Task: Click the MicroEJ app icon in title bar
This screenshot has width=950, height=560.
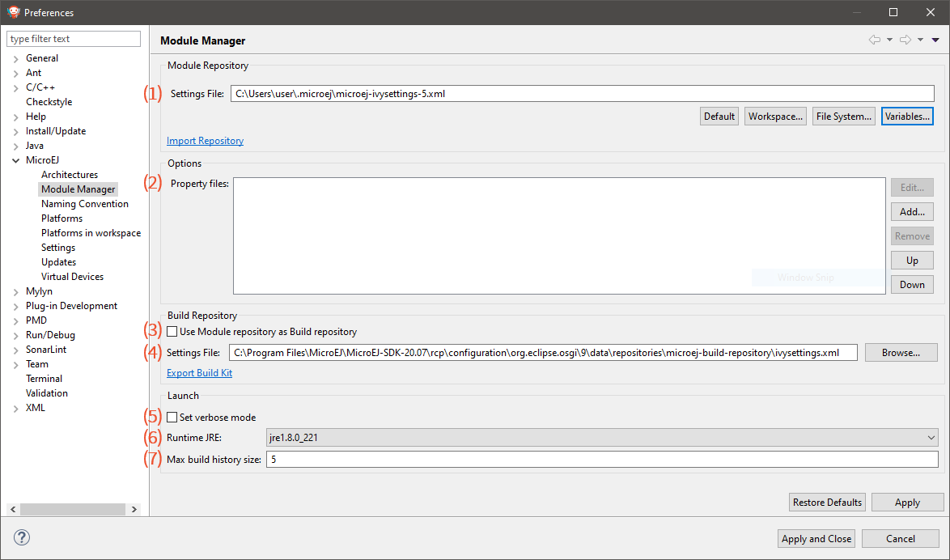Action: 11,12
